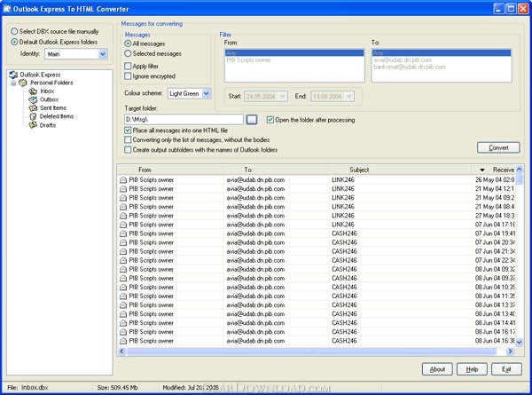Click the Deleted Items folder icon
This screenshot has height=395, width=532.
coord(34,115)
